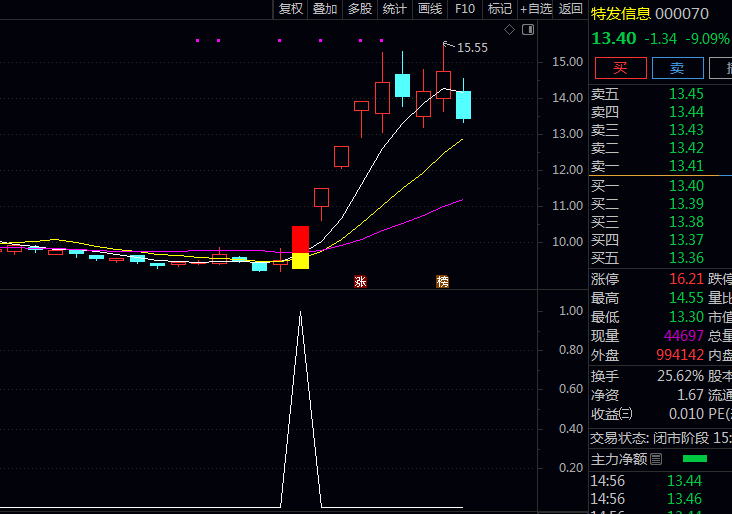Click the 特发信息 stock name
The height and width of the screenshot is (514, 732).
pos(621,14)
